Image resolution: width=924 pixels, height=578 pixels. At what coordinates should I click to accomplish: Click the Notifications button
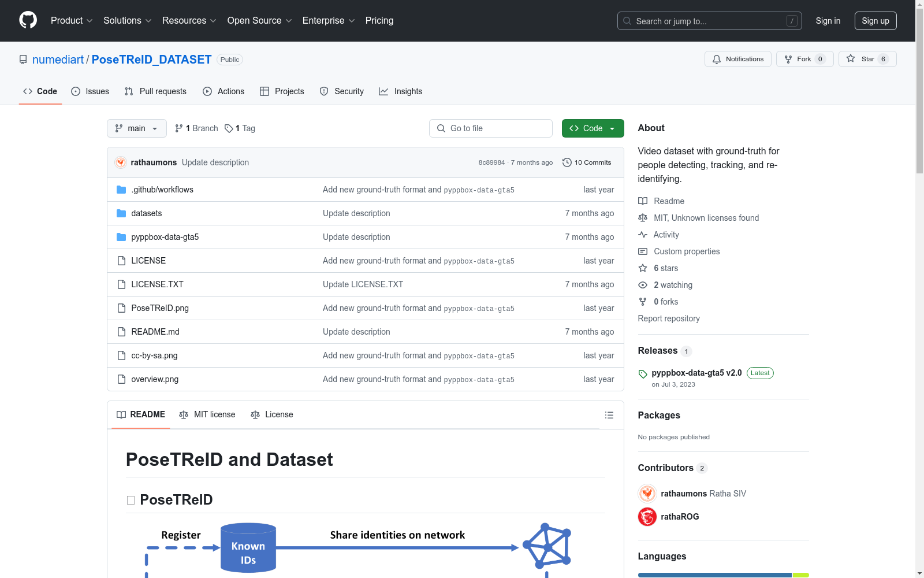point(738,59)
